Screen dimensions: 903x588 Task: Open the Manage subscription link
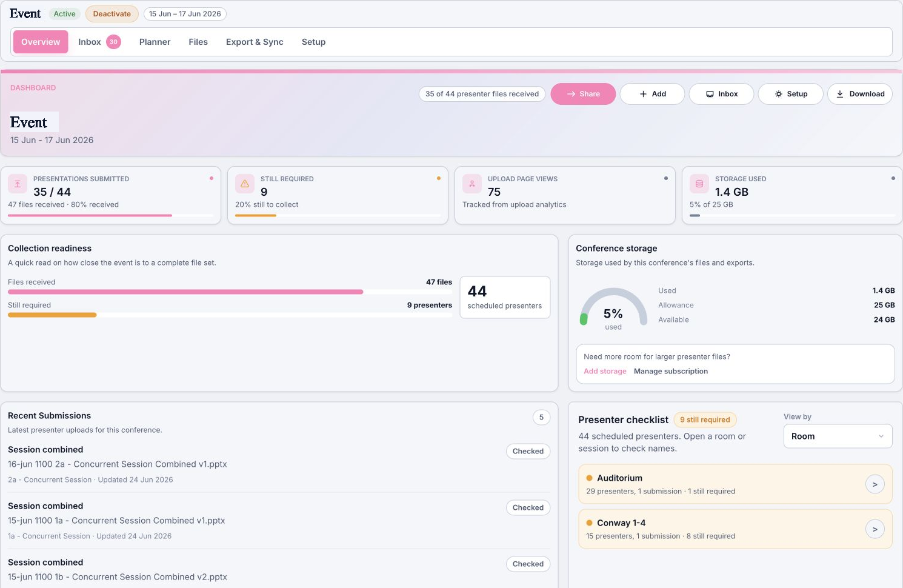tap(671, 372)
